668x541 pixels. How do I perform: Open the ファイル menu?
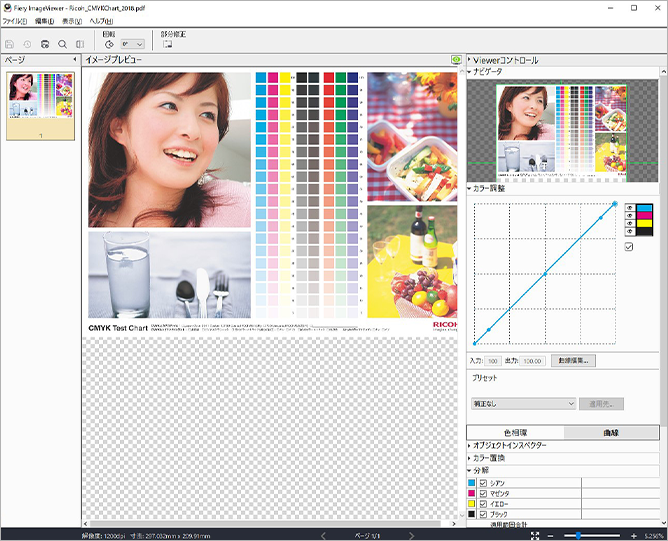(x=15, y=21)
